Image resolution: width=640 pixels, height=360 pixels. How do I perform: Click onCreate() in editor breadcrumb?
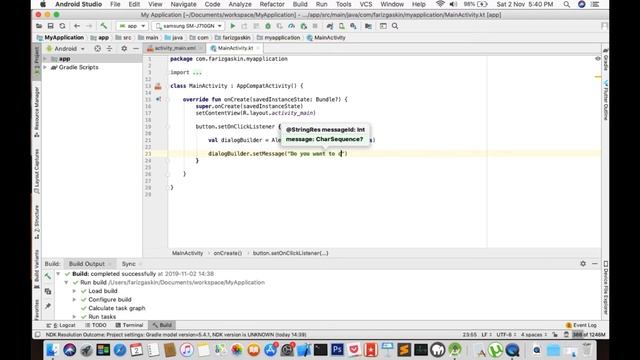[x=227, y=253]
